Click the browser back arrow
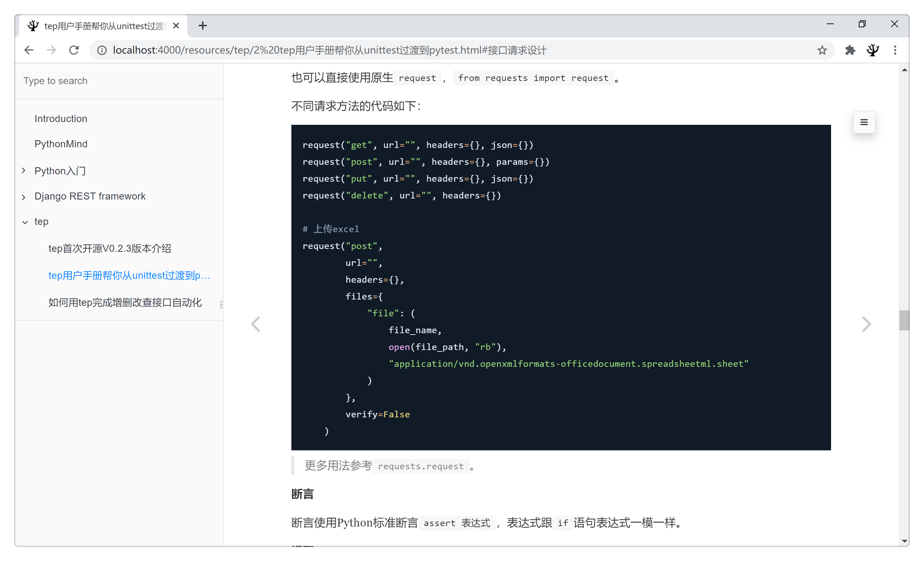This screenshot has width=924, height=561. tap(29, 50)
